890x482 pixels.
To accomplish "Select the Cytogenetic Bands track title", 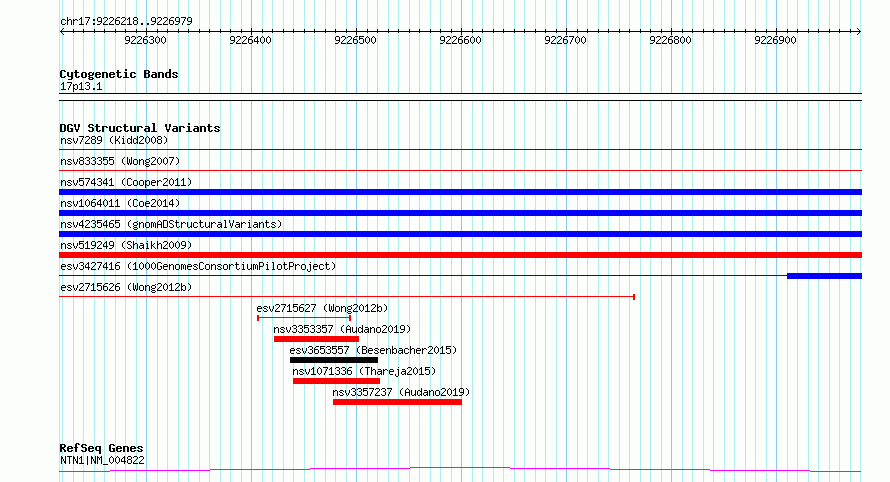I will click(x=119, y=74).
